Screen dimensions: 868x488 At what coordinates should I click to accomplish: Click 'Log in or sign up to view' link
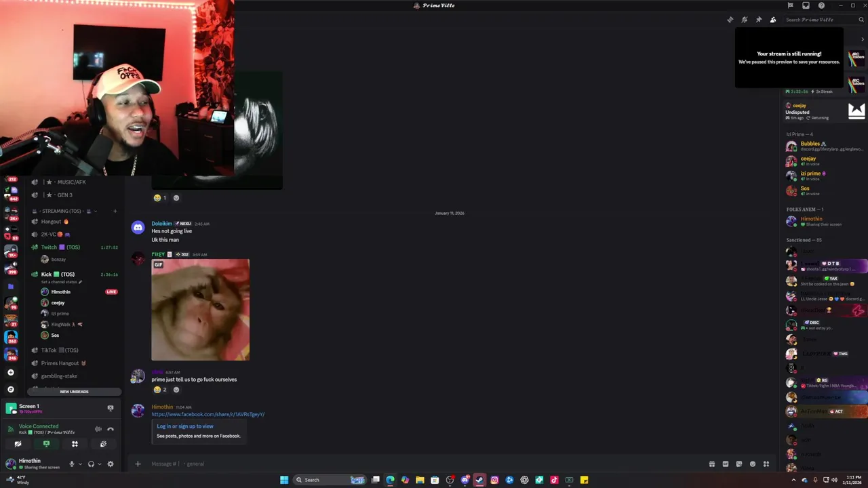(185, 426)
